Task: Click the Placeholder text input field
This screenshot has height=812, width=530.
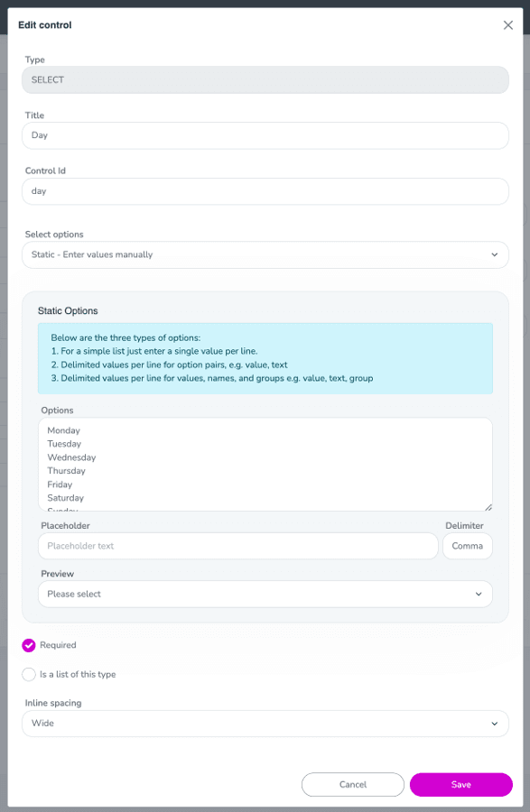Action: pyautogui.click(x=237, y=546)
